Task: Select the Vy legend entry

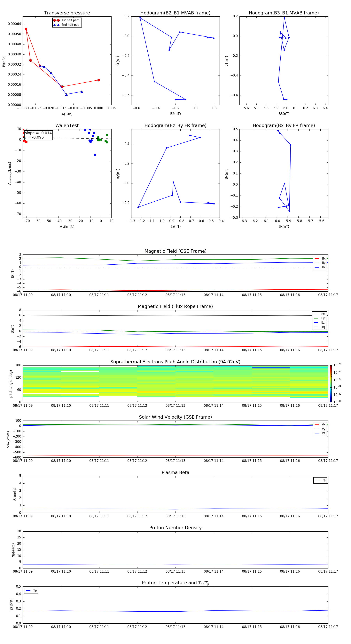Action: click(x=320, y=429)
